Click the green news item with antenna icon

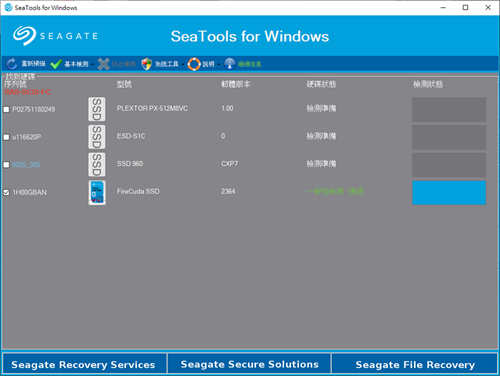pos(243,64)
